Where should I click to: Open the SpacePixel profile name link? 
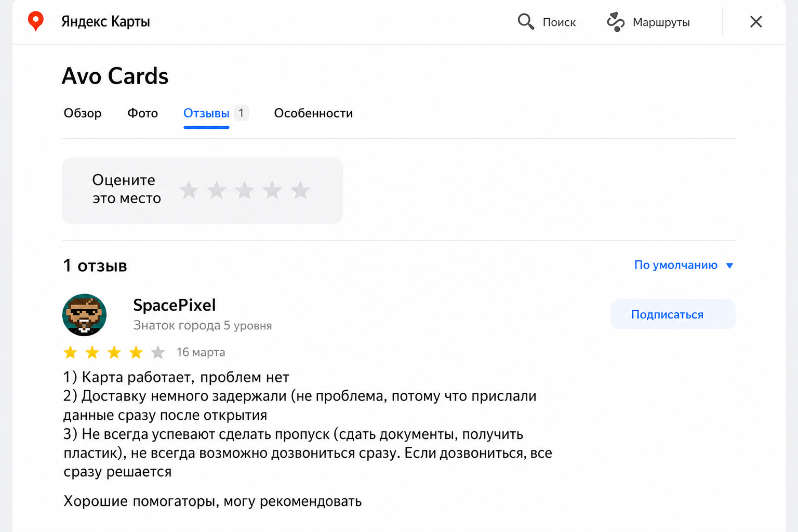[175, 305]
